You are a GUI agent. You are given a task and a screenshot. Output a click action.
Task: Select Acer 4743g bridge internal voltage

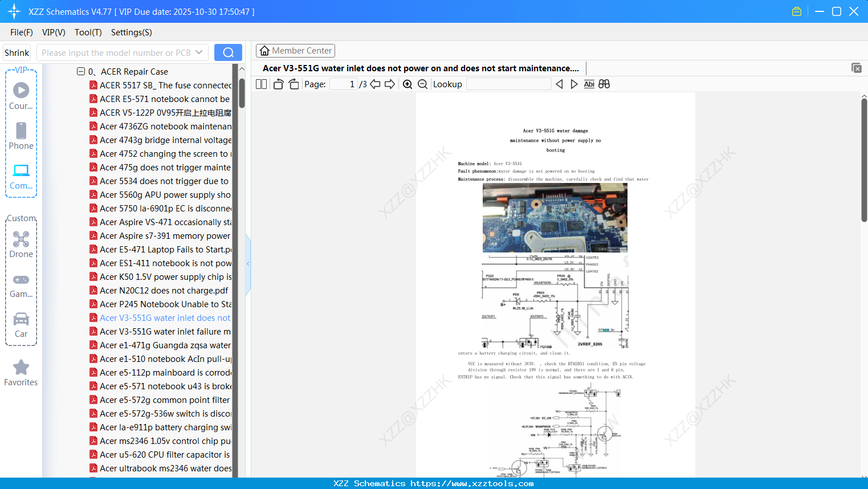(x=166, y=140)
